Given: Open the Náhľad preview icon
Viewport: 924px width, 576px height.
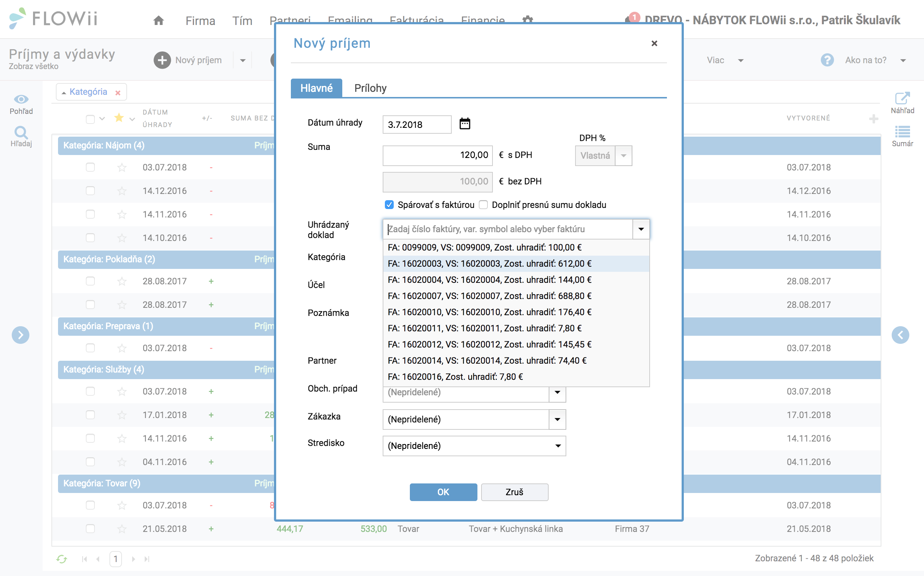Looking at the screenshot, I should click(x=902, y=98).
